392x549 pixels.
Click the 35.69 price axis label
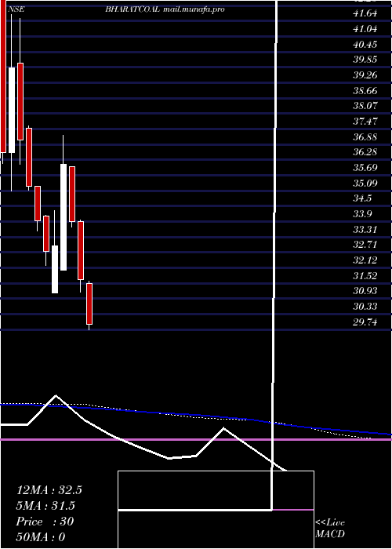click(365, 168)
